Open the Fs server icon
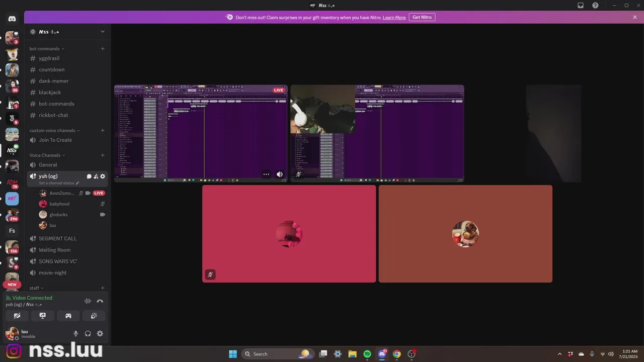 12,231
